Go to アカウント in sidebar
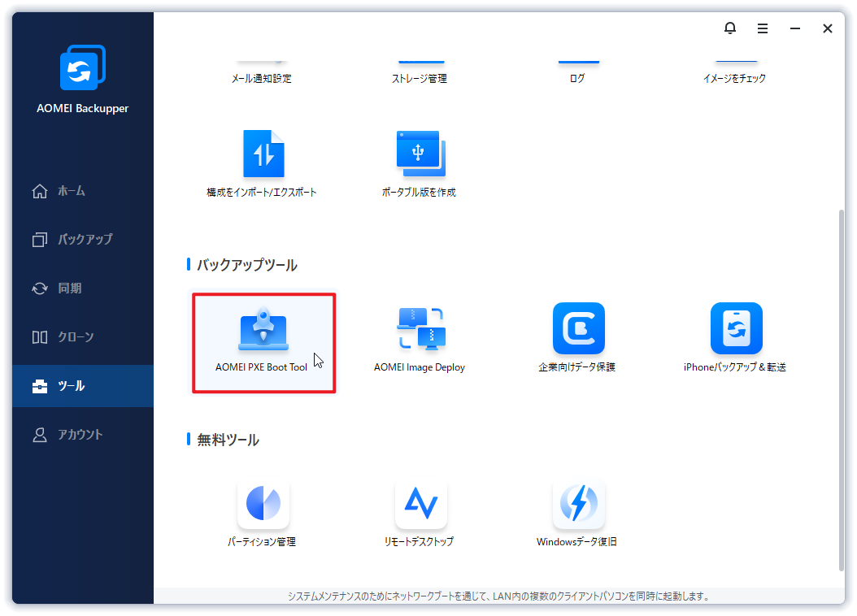Viewport: 857px width, 616px height. coord(83,435)
